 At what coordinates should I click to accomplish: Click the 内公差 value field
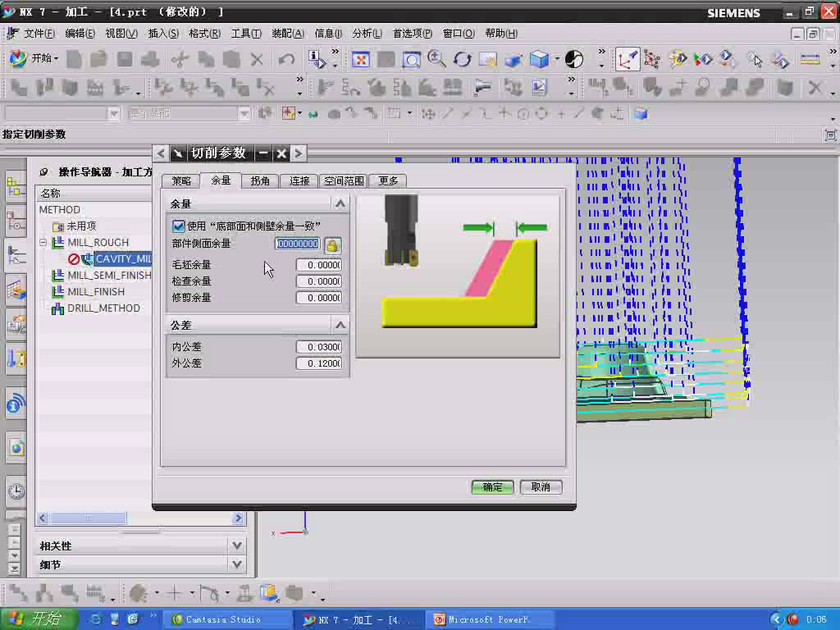tap(319, 347)
